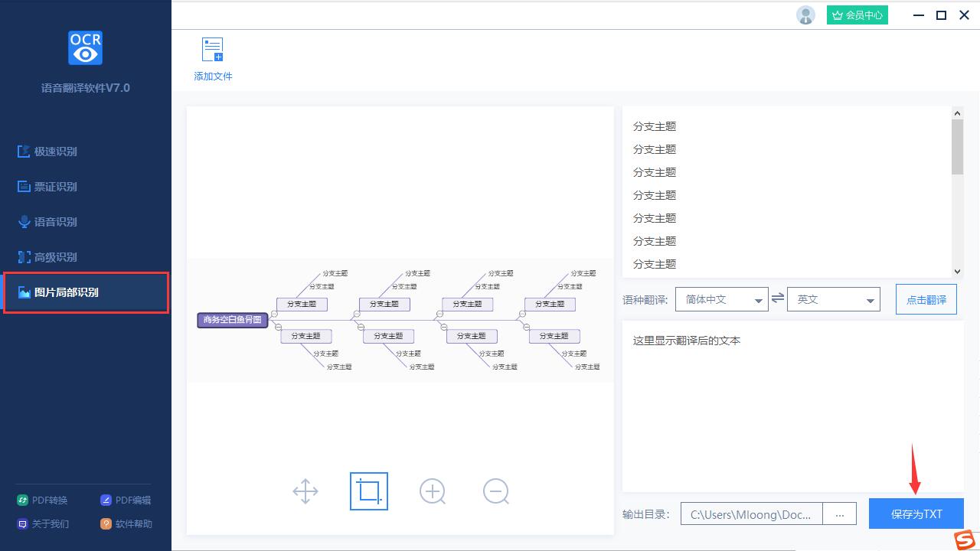
Task: Zoom out of the preview image
Action: pos(496,491)
